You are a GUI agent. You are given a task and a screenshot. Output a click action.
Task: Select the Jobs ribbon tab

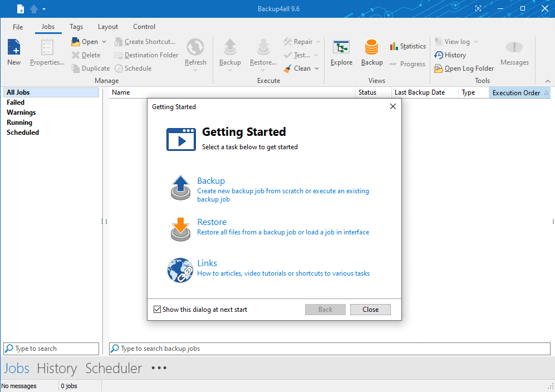pos(48,27)
